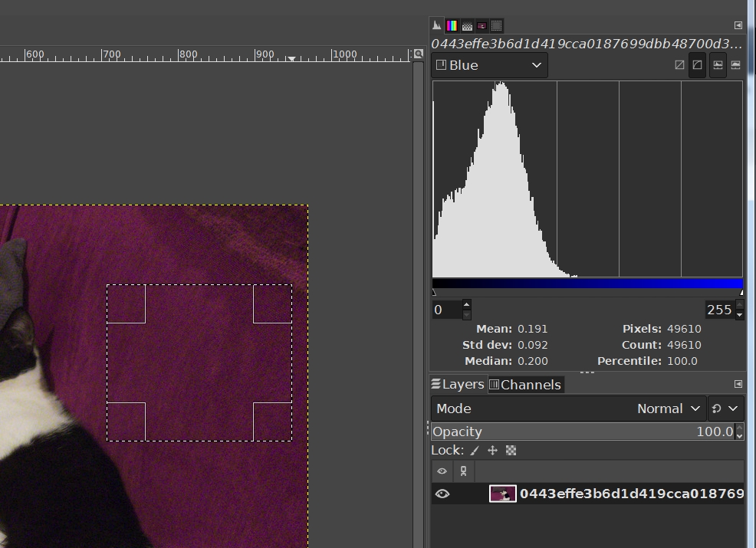The image size is (756, 548).
Task: Click the zoom button at ruler corner
Action: 418,54
